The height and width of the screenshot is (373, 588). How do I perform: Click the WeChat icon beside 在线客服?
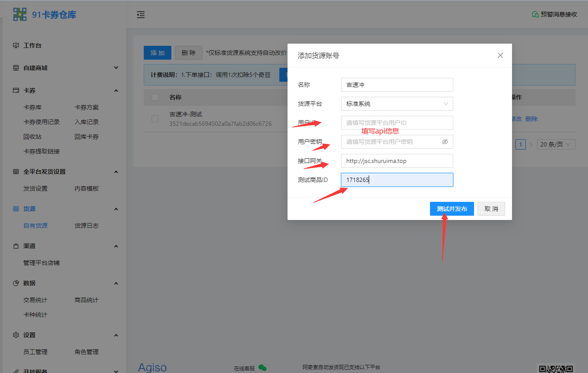[x=262, y=368]
